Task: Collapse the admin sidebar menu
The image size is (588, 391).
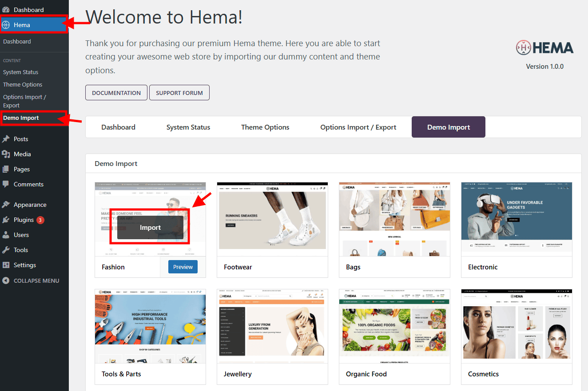Action: pyautogui.click(x=31, y=280)
